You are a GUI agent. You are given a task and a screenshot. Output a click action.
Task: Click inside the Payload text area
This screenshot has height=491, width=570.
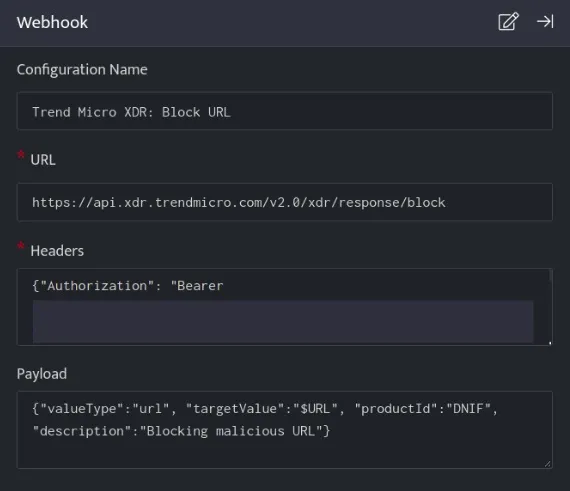(285, 430)
